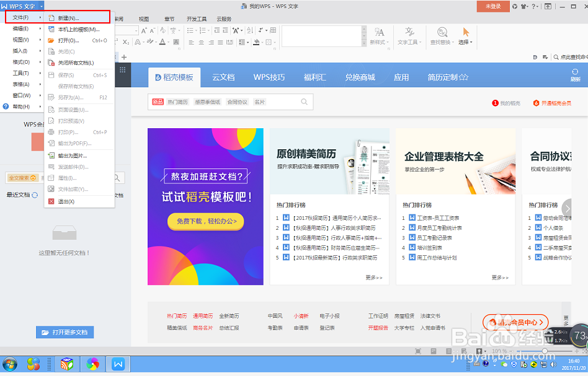Open the font color tool in the ribbon

pyautogui.click(x=163, y=42)
